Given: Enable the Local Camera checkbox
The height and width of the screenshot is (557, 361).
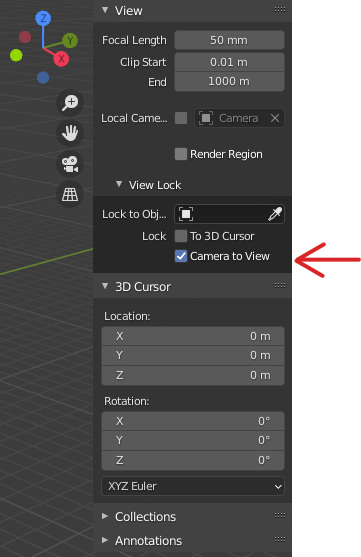Looking at the screenshot, I should (181, 118).
